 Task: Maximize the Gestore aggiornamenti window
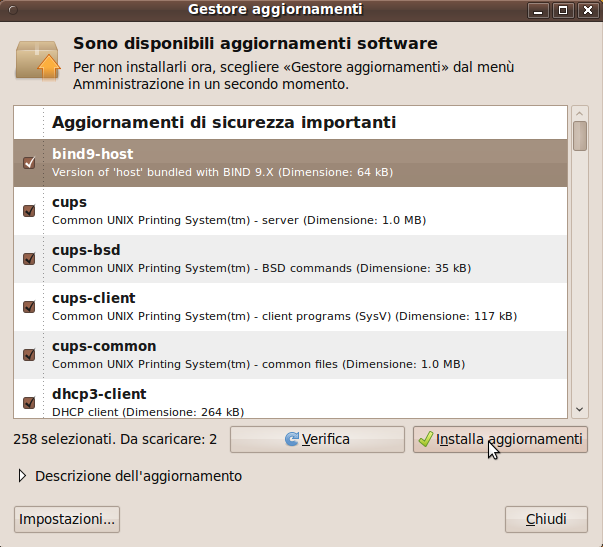click(563, 10)
